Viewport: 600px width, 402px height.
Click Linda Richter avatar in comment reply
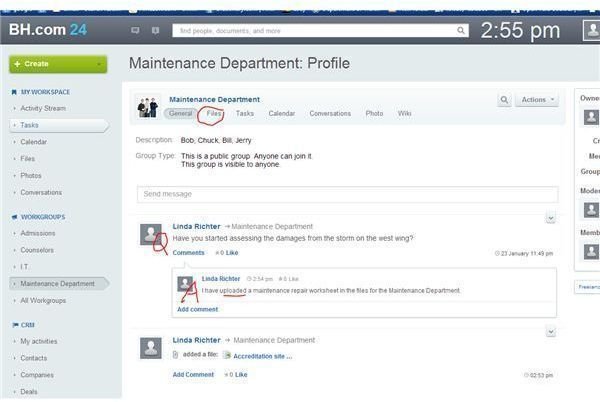(x=185, y=283)
